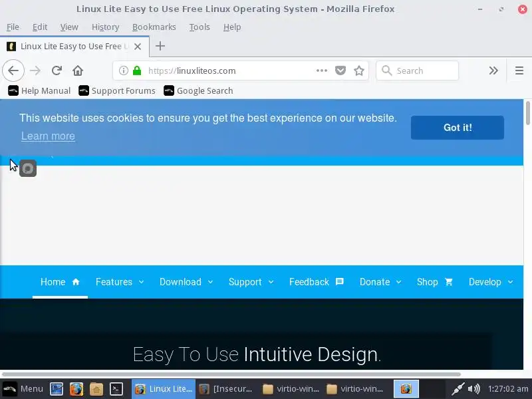Click the vertical page scrollbar thumb

(527, 113)
